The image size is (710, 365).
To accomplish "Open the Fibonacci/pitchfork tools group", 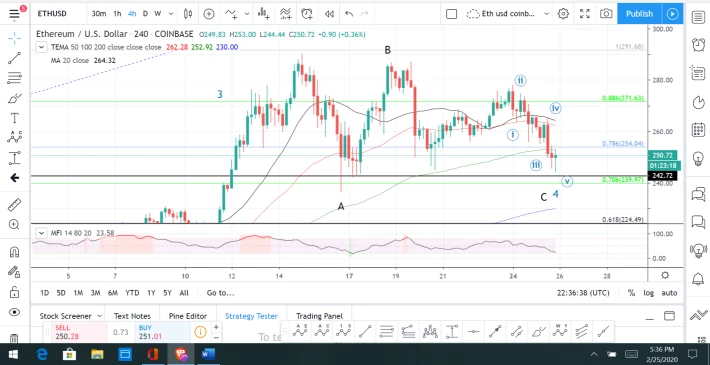I will click(x=14, y=78).
